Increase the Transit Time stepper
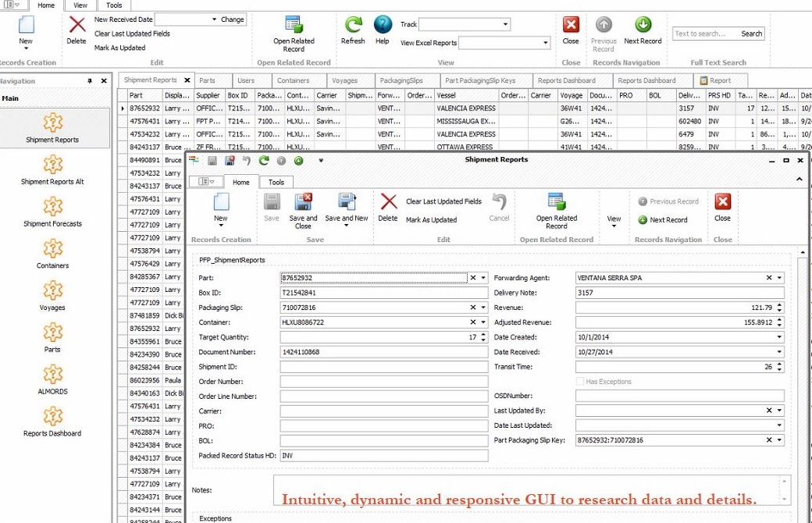 779,365
